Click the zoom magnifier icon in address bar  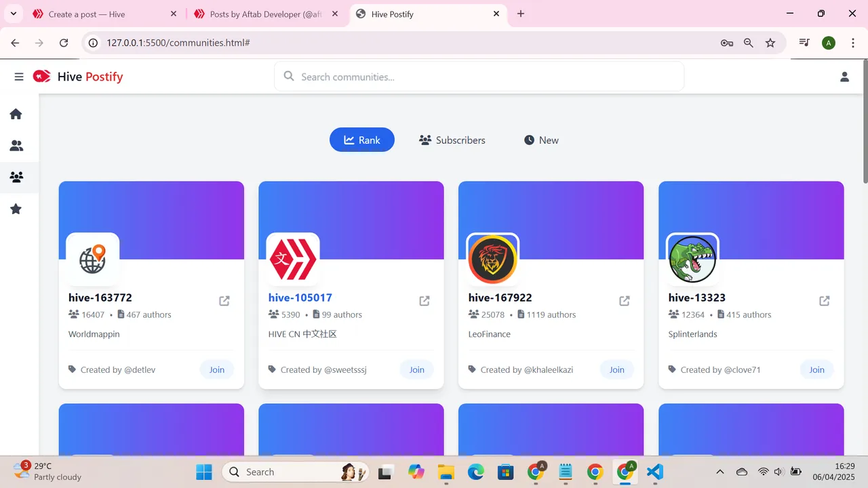coord(749,43)
